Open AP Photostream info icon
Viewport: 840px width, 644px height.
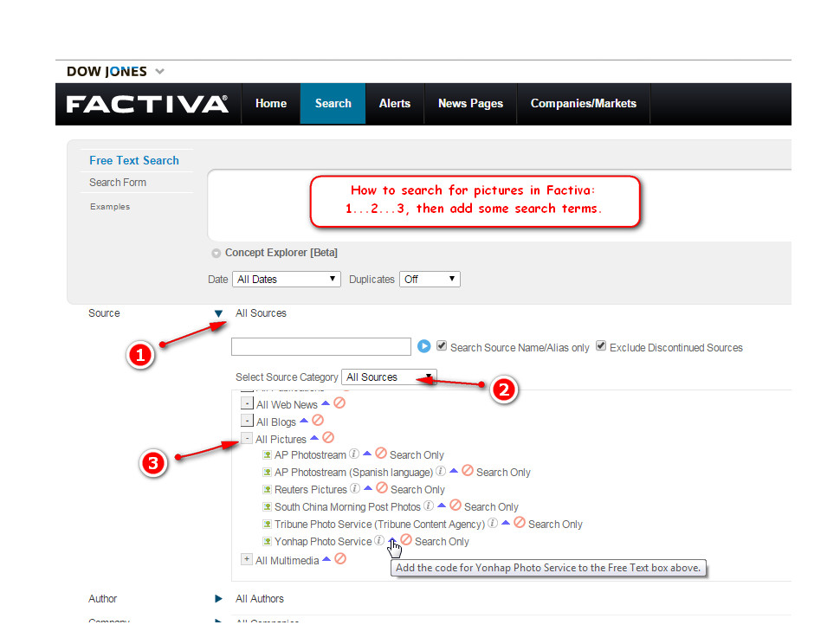coord(354,454)
